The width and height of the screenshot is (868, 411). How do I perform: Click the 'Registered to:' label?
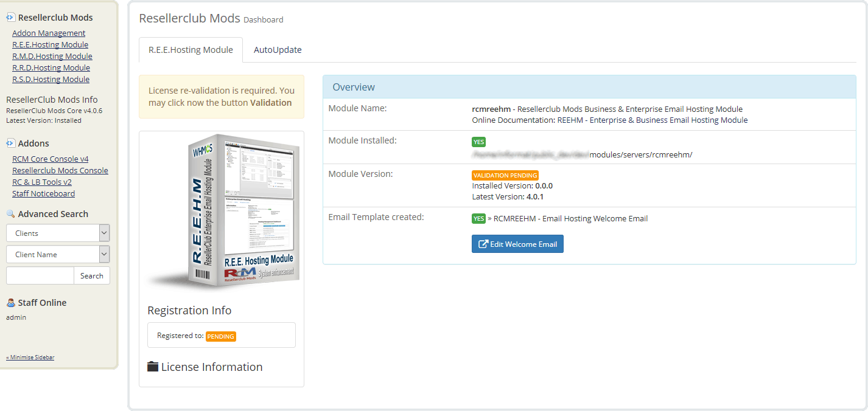180,336
